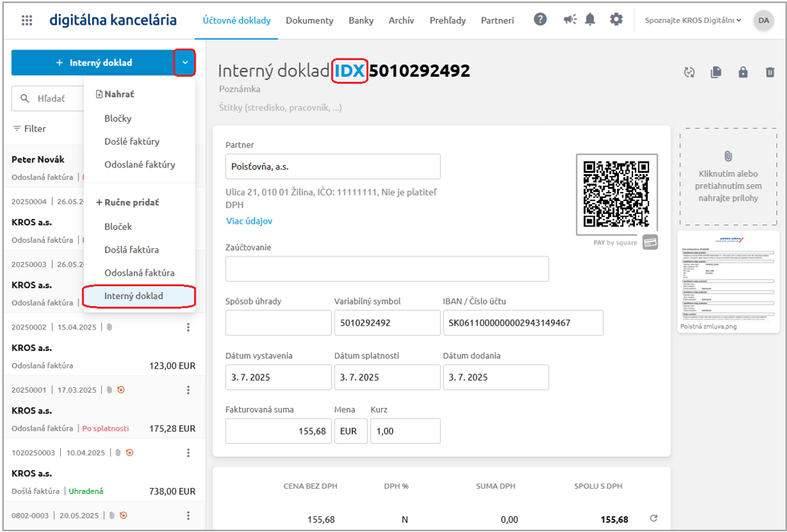Switch to Banky tab
The width and height of the screenshot is (787, 532).
click(x=361, y=21)
